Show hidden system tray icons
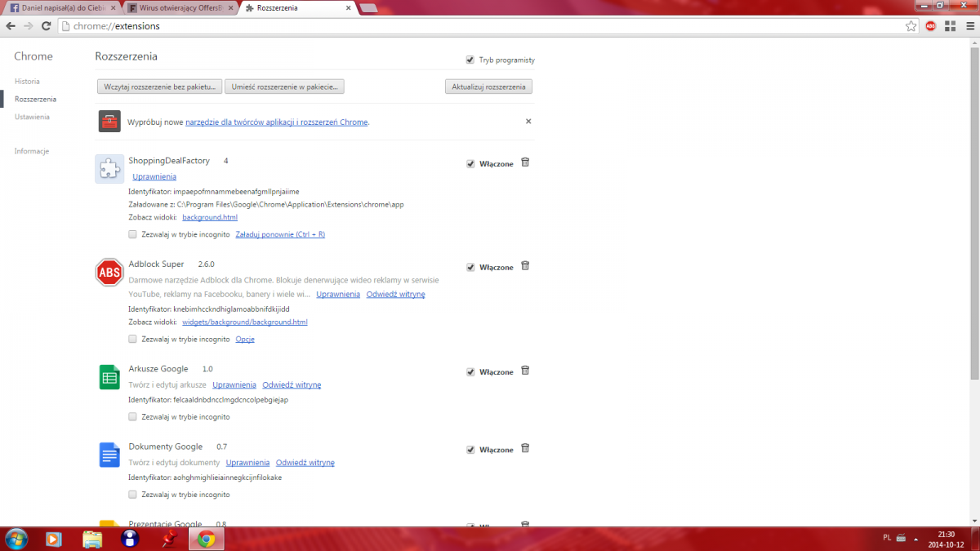The image size is (980, 551). tap(917, 539)
